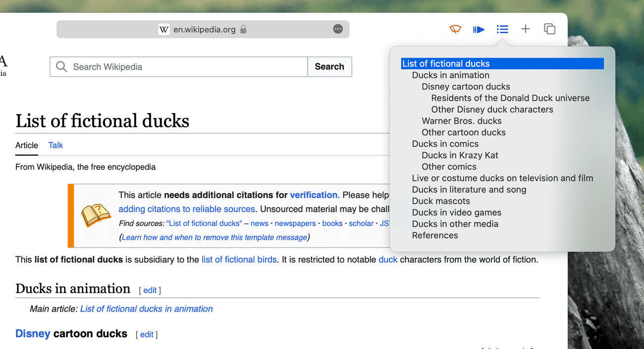Open the blue playback extension icon
The height and width of the screenshot is (349, 644).
tap(479, 29)
